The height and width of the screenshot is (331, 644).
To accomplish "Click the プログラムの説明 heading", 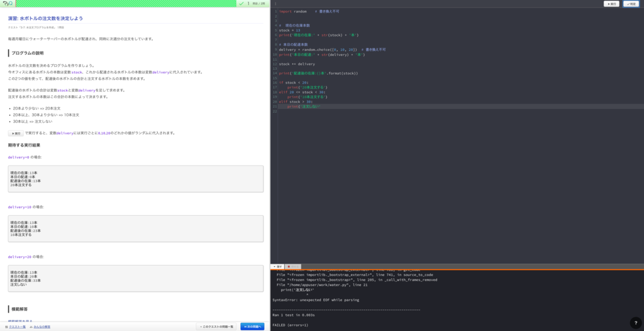I will click(x=27, y=53).
